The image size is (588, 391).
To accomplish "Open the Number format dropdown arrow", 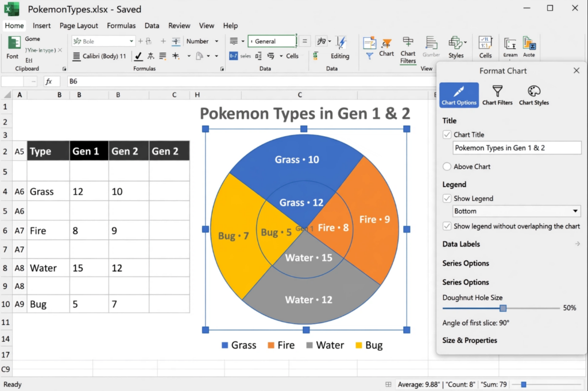I will pos(216,41).
